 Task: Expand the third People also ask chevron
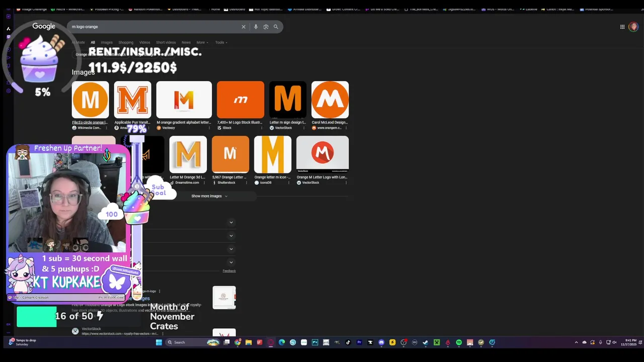coord(231,249)
